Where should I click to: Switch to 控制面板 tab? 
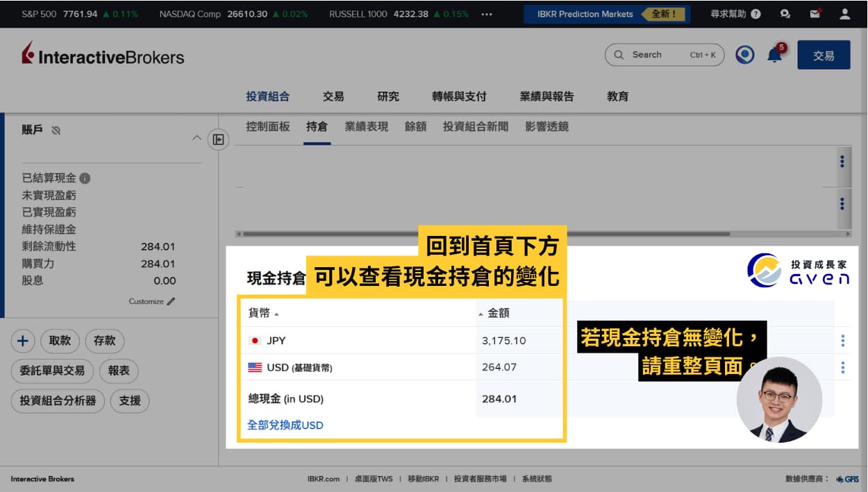[268, 126]
